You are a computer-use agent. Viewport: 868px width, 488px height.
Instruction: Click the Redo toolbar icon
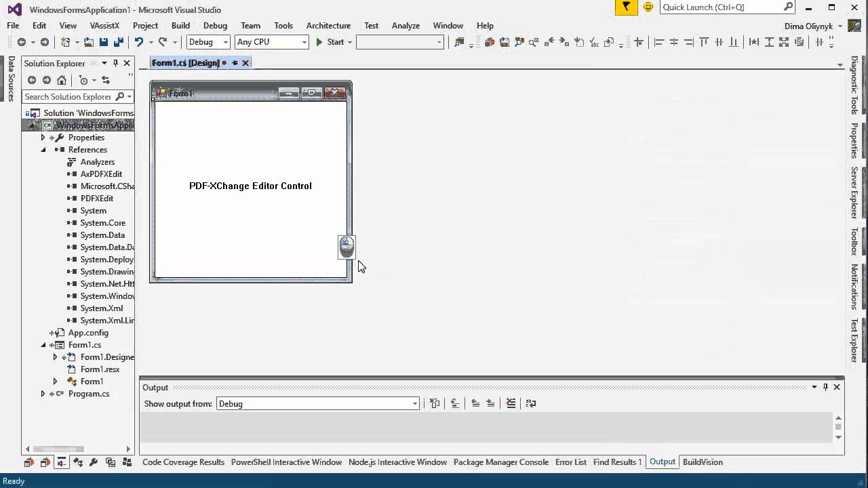click(x=163, y=42)
